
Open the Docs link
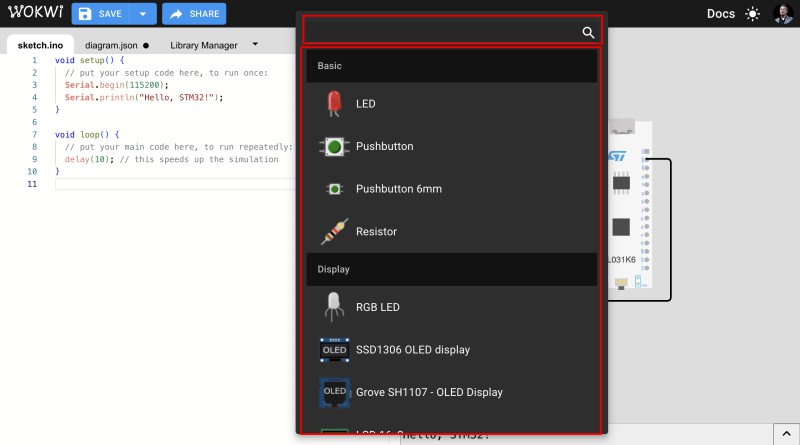point(720,14)
